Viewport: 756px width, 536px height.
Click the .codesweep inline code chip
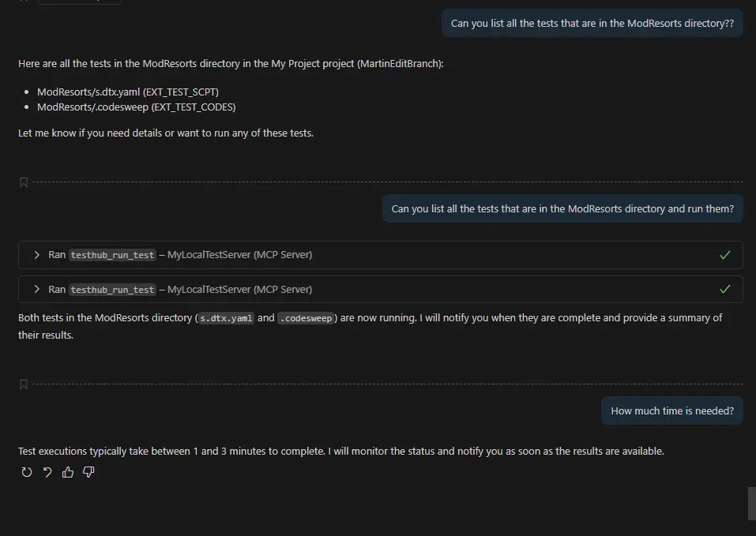pos(306,318)
